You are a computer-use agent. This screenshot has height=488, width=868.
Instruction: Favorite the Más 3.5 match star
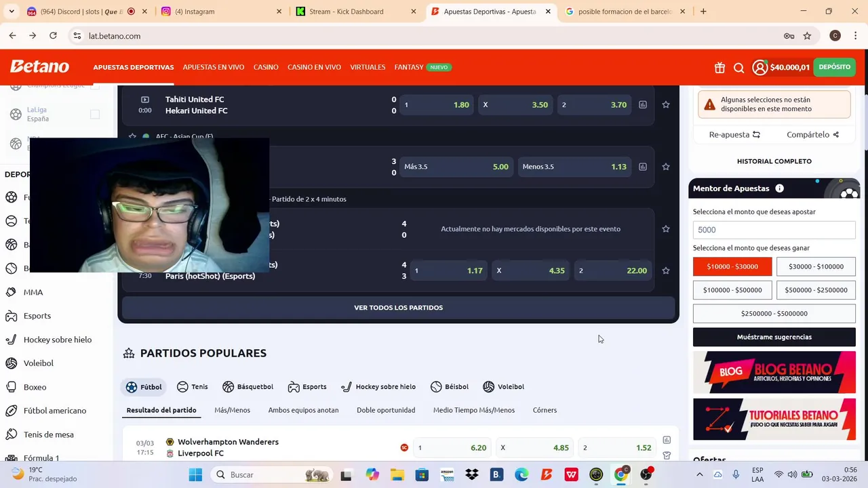pos(666,166)
